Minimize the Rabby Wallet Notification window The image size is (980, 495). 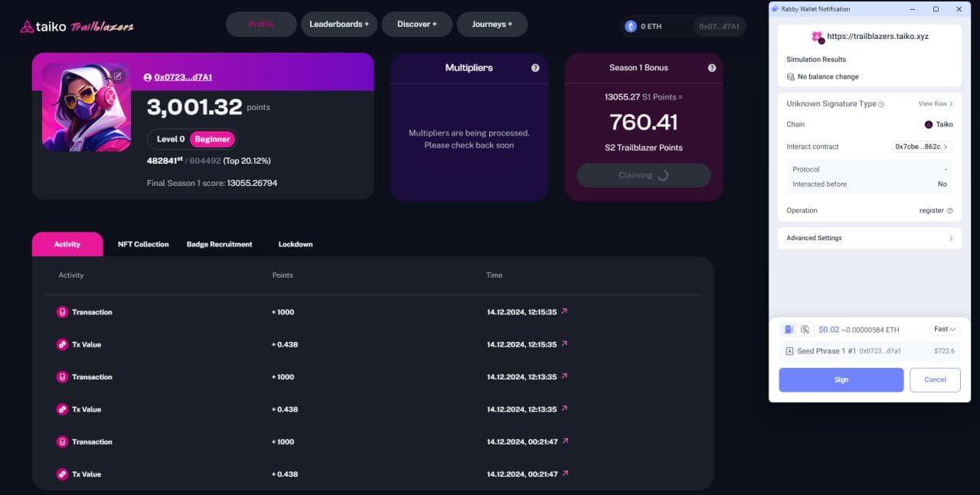pyautogui.click(x=912, y=9)
